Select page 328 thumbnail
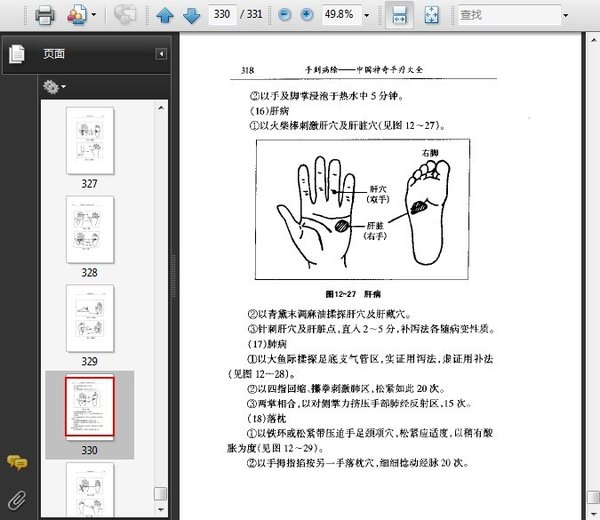Screen dimensions: 600x520 (x=90, y=229)
